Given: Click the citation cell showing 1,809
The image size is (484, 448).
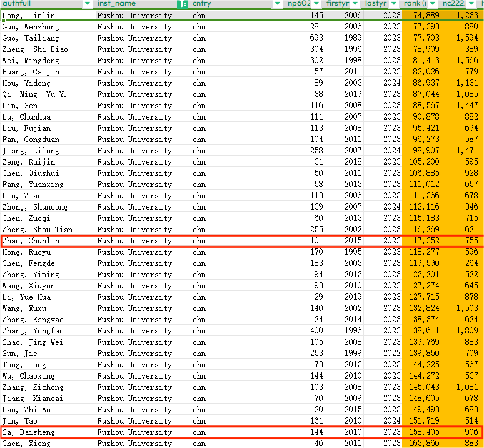Looking at the screenshot, I should click(461, 331).
